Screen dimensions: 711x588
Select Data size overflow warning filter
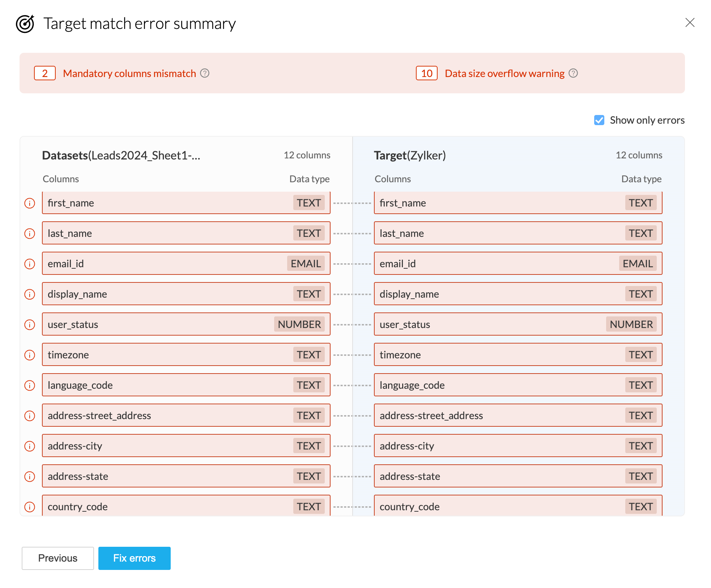point(504,73)
